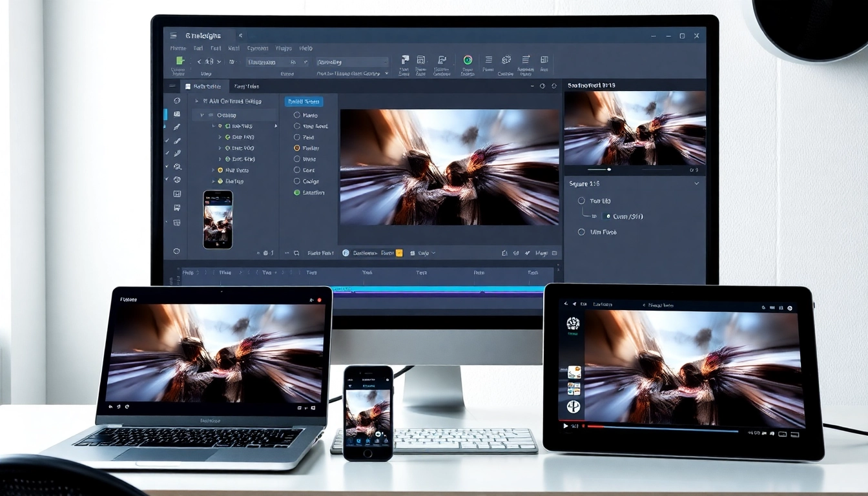
Task: Click the first ribbon icon right of the combo boxes
Action: point(405,59)
